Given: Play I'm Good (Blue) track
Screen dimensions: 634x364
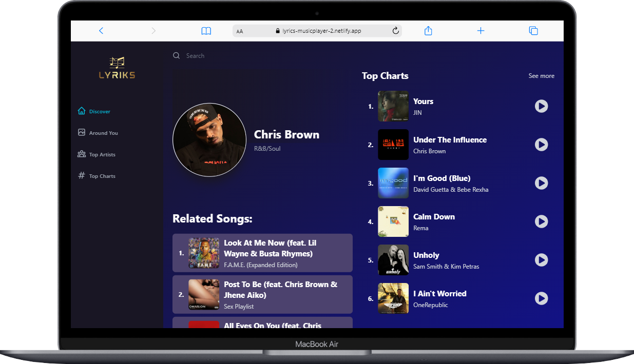Looking at the screenshot, I should (x=541, y=183).
